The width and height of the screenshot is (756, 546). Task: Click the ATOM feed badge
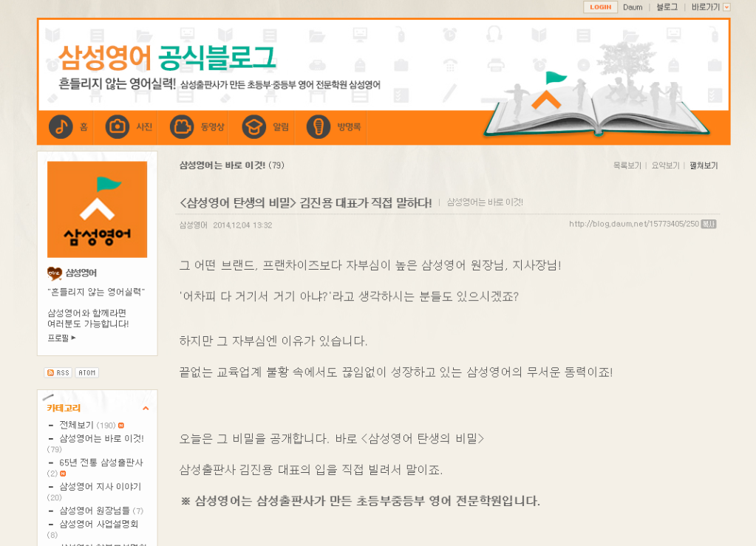coord(86,372)
